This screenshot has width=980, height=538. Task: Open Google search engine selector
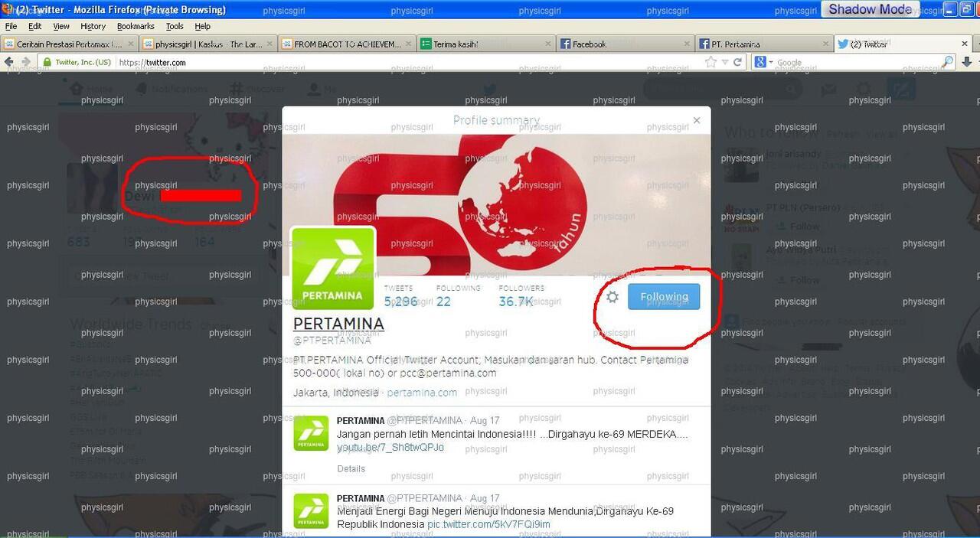tap(763, 62)
